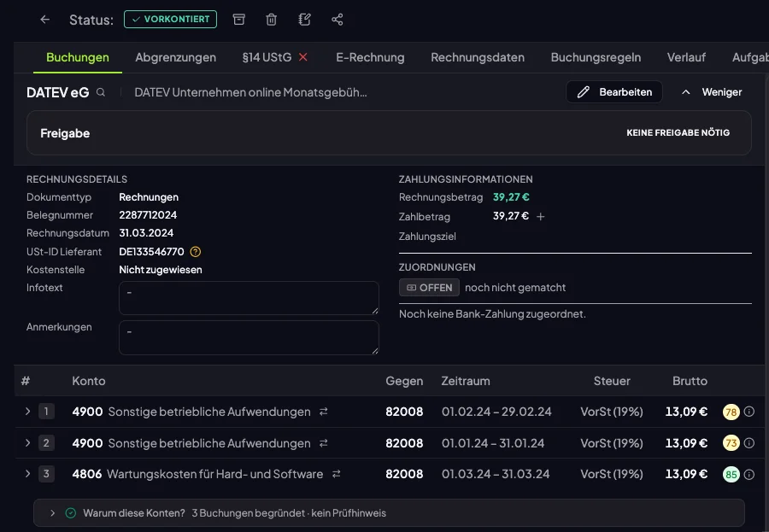This screenshot has height=532, width=769.
Task: Click the Bearbeiten button
Action: pos(614,91)
